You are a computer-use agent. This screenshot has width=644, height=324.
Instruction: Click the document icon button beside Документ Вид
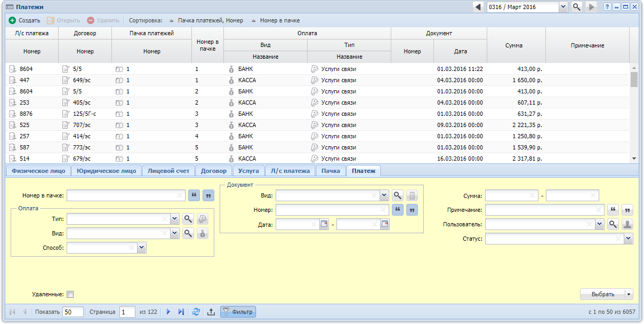(412, 195)
